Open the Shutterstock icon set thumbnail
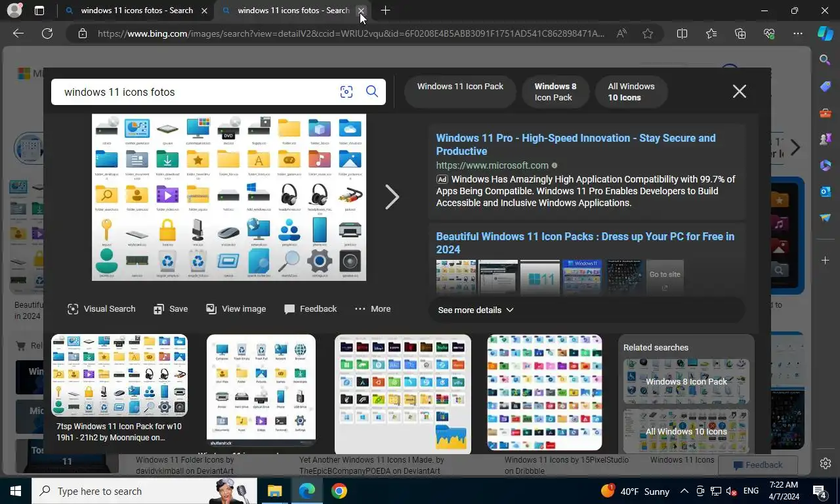The height and width of the screenshot is (504, 840). pos(261,390)
